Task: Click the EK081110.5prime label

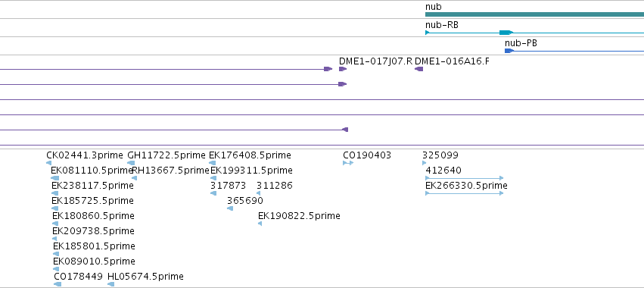Action: (x=92, y=171)
